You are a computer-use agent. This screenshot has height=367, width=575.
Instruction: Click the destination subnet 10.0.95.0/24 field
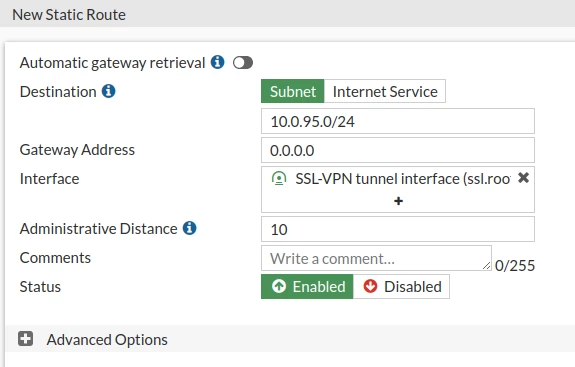click(x=398, y=121)
